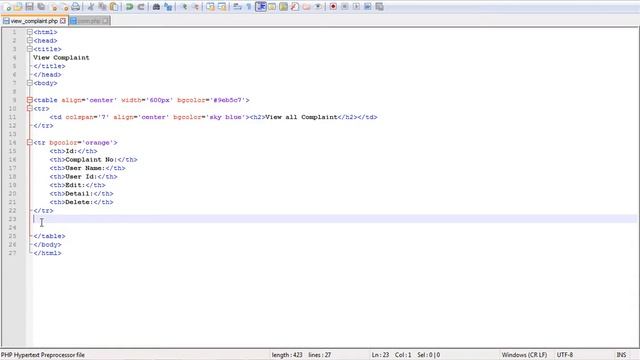Zoom in using toolbar magnifier
Image resolution: width=640 pixels, height=360 pixels.
tap(184, 7)
